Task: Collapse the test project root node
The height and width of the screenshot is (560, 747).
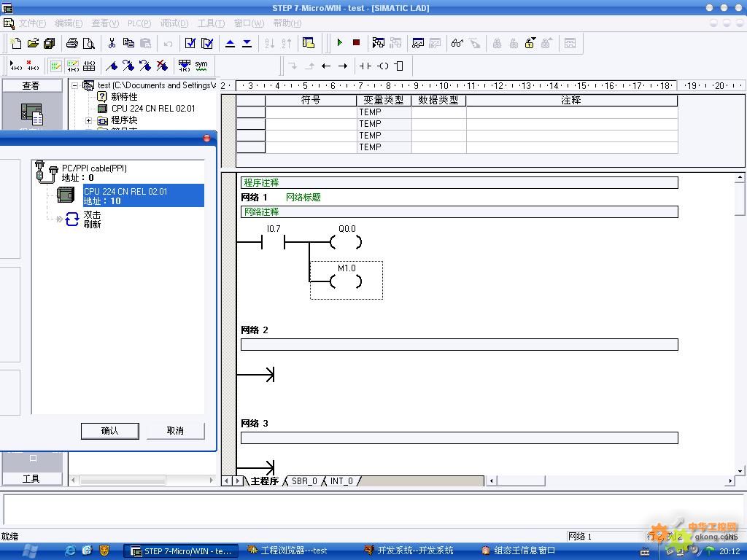Action: click(x=75, y=86)
